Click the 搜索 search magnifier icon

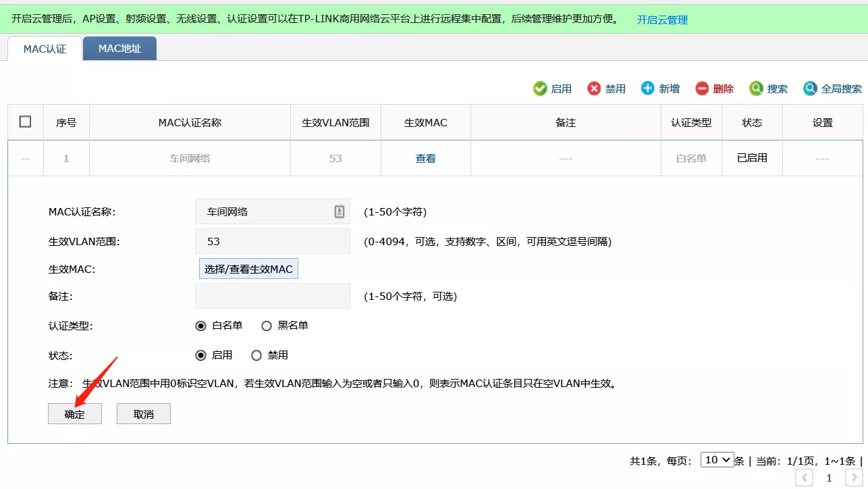pyautogui.click(x=756, y=88)
